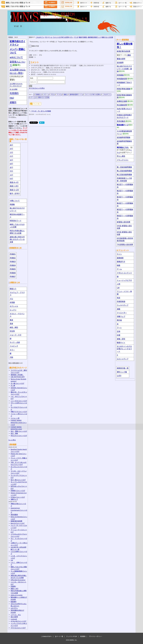Open マルウェア・ブラクラ category
The image size is (143, 644).
[x=17, y=294]
